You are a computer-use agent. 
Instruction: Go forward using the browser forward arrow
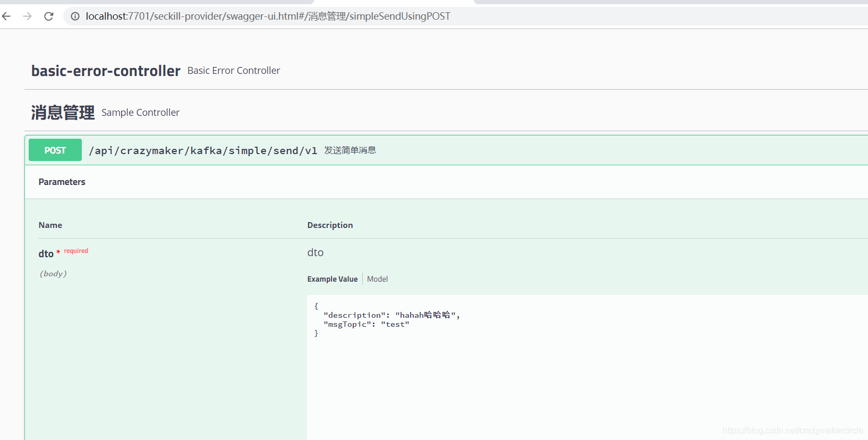28,16
